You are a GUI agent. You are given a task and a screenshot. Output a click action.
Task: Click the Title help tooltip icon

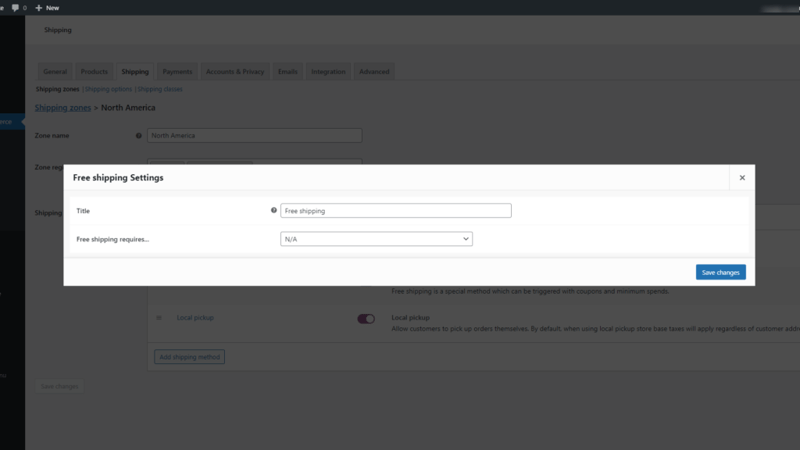[273, 210]
